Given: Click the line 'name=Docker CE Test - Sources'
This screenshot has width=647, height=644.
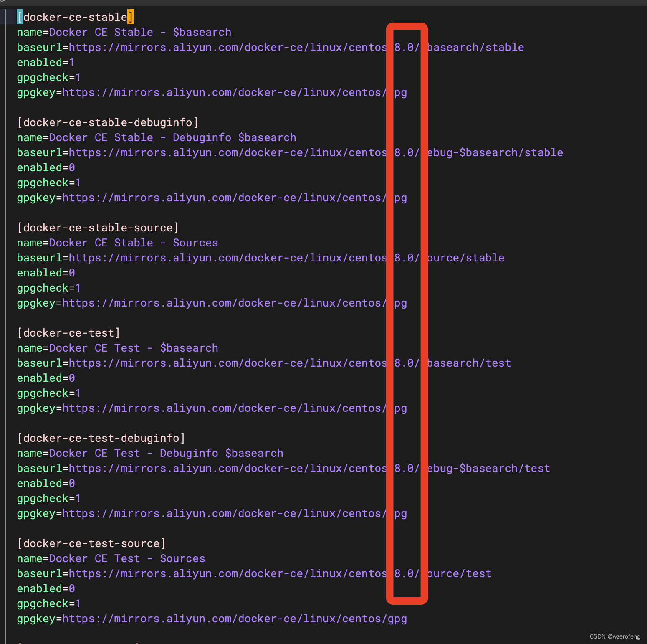Looking at the screenshot, I should pos(111,558).
